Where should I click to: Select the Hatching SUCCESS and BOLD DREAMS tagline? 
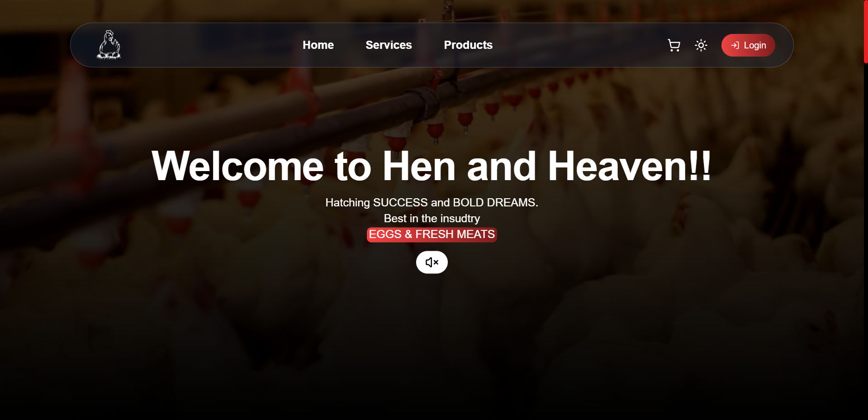(432, 202)
